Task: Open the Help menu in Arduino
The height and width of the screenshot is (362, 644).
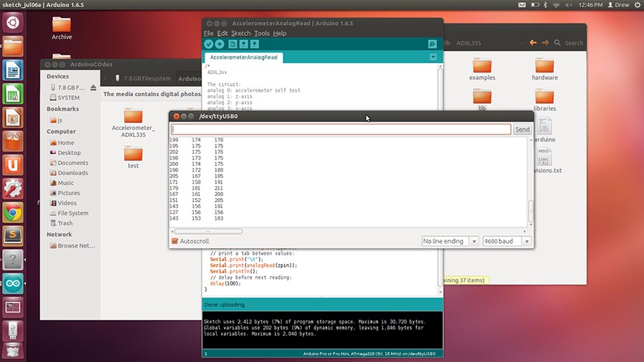Action: coord(280,33)
